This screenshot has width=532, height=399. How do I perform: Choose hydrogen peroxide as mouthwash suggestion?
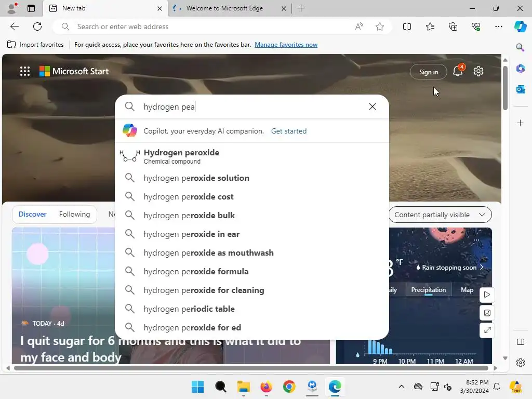pyautogui.click(x=252, y=252)
